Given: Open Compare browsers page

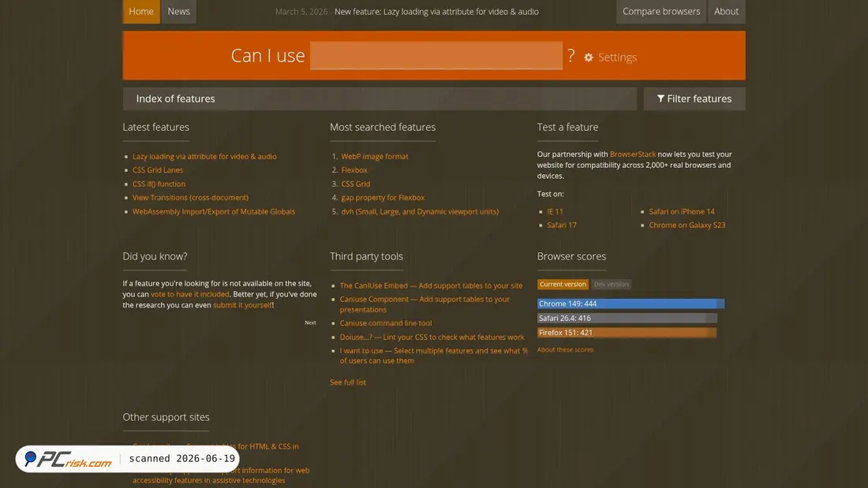Looking at the screenshot, I should point(661,12).
